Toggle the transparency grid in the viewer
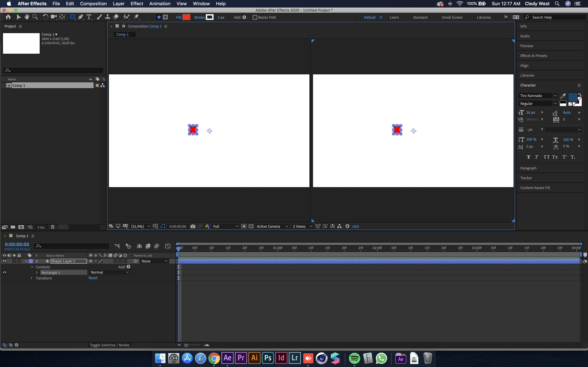588x367 pixels. (x=251, y=226)
